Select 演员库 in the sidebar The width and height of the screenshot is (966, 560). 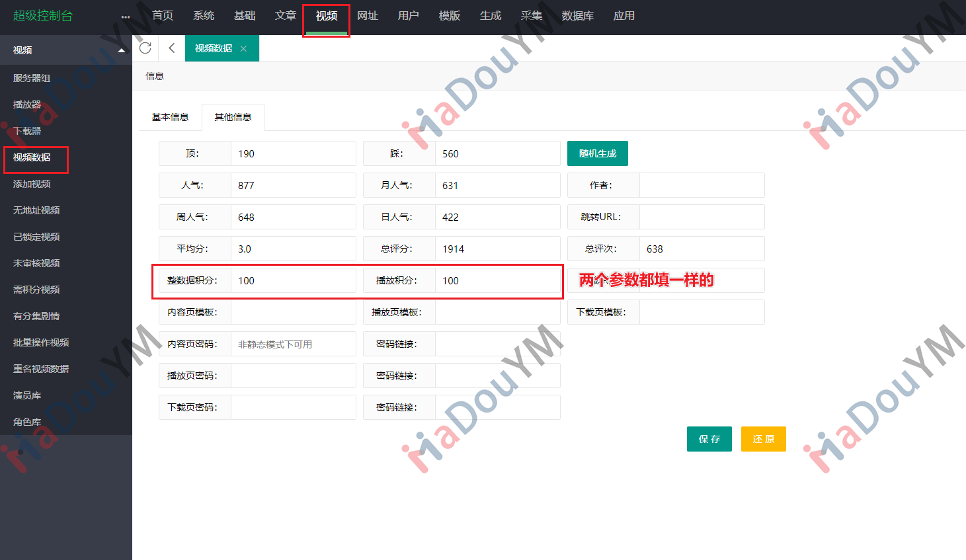coord(27,395)
